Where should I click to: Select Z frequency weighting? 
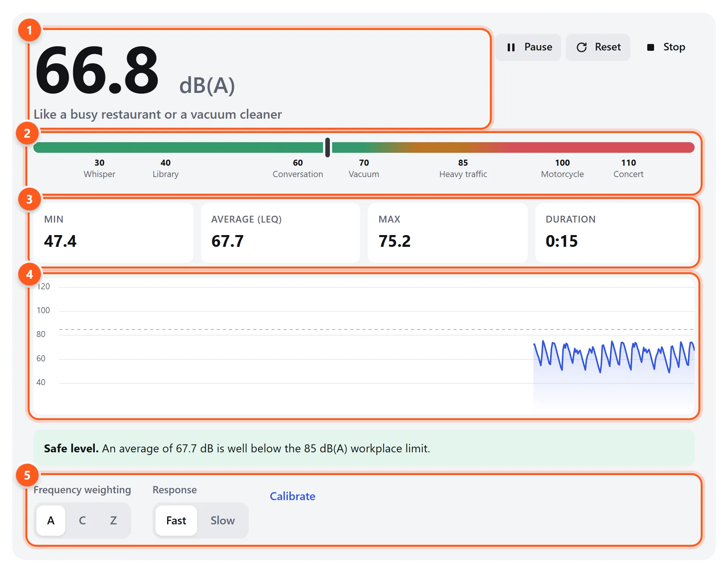click(113, 520)
